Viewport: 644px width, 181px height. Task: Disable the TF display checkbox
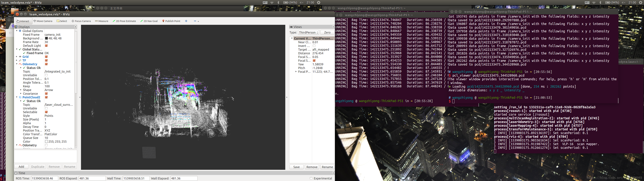click(46, 61)
